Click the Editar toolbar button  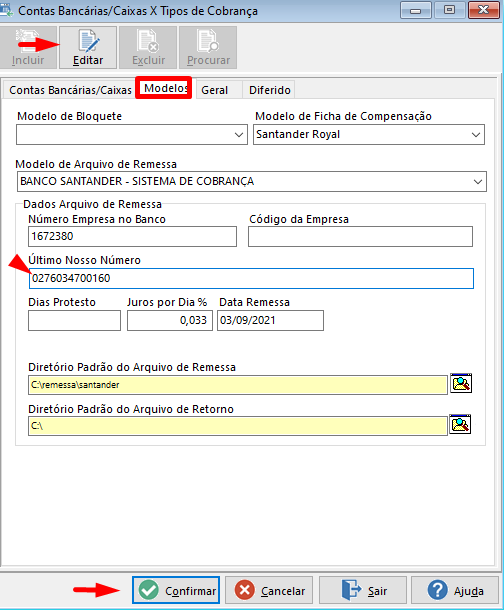pos(88,47)
